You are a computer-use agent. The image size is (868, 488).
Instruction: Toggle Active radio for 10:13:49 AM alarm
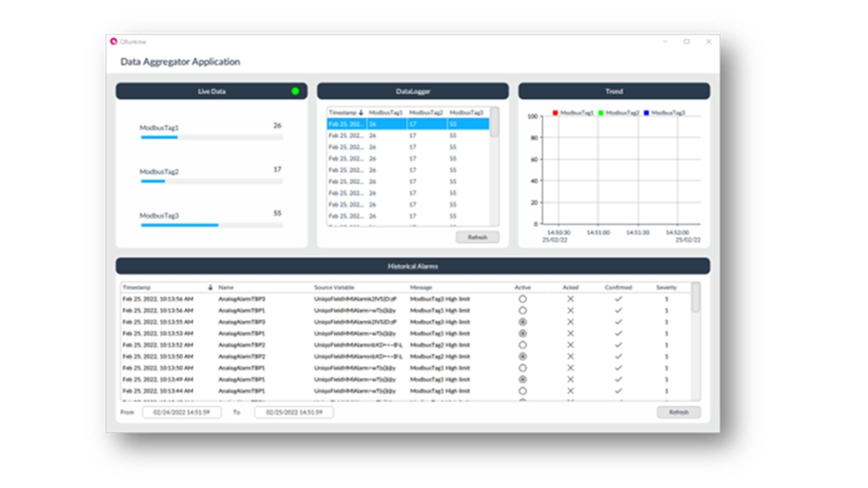(522, 379)
